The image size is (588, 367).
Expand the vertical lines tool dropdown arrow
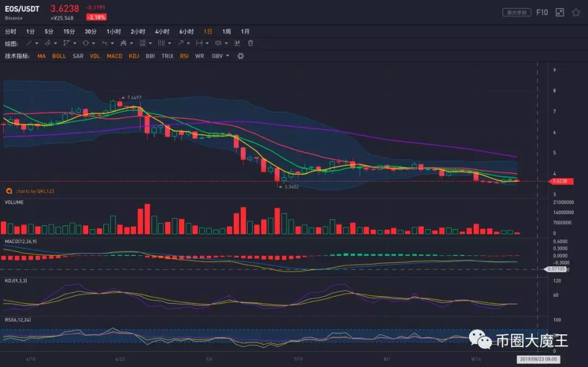tap(169, 44)
